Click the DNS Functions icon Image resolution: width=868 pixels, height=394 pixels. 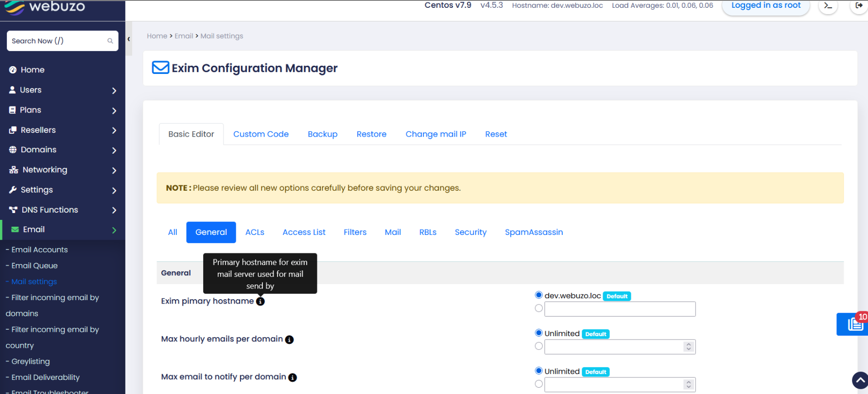click(14, 210)
